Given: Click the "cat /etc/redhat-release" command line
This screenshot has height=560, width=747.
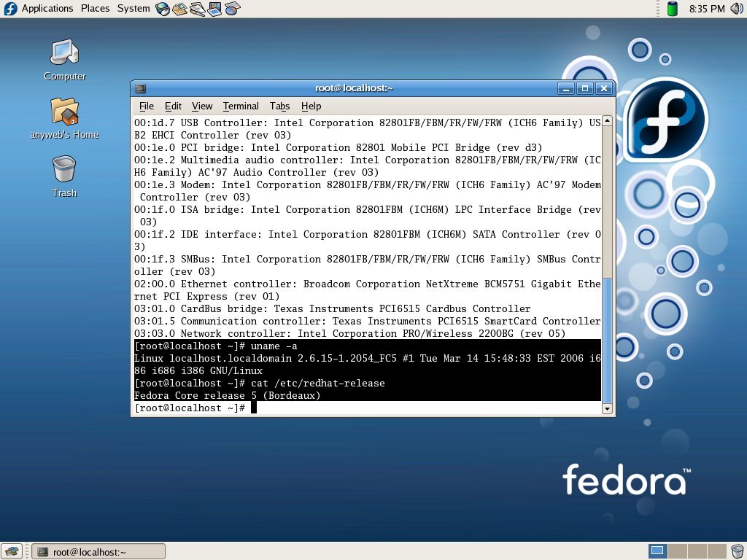Looking at the screenshot, I should click(260, 384).
